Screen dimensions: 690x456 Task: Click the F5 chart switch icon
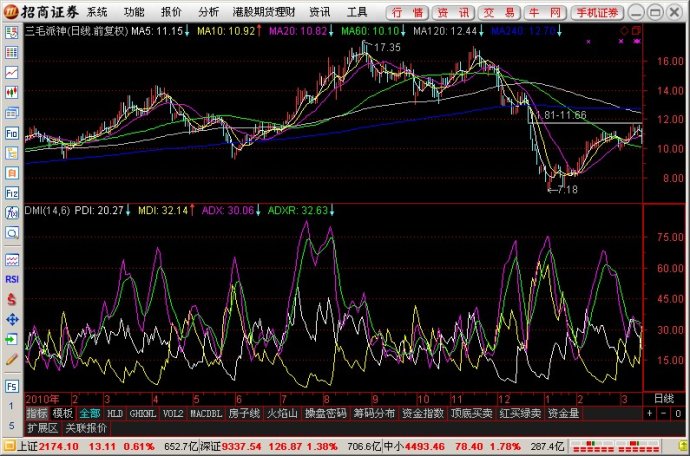(x=11, y=386)
